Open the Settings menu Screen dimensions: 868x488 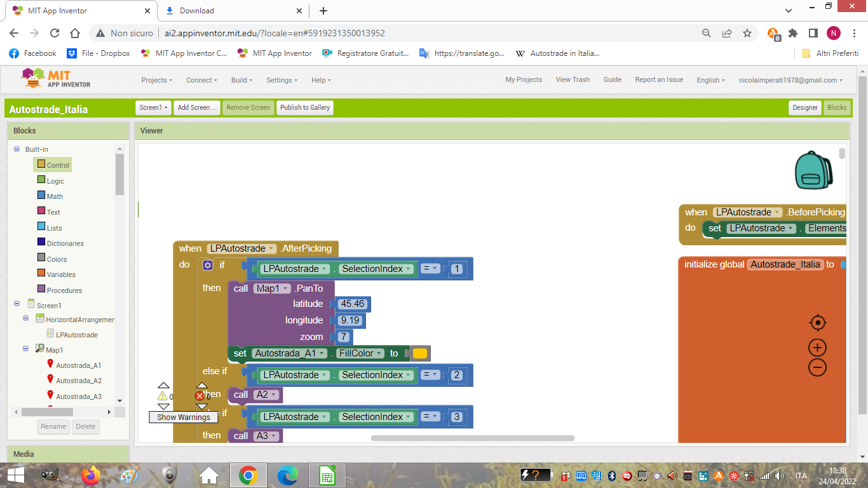point(282,80)
